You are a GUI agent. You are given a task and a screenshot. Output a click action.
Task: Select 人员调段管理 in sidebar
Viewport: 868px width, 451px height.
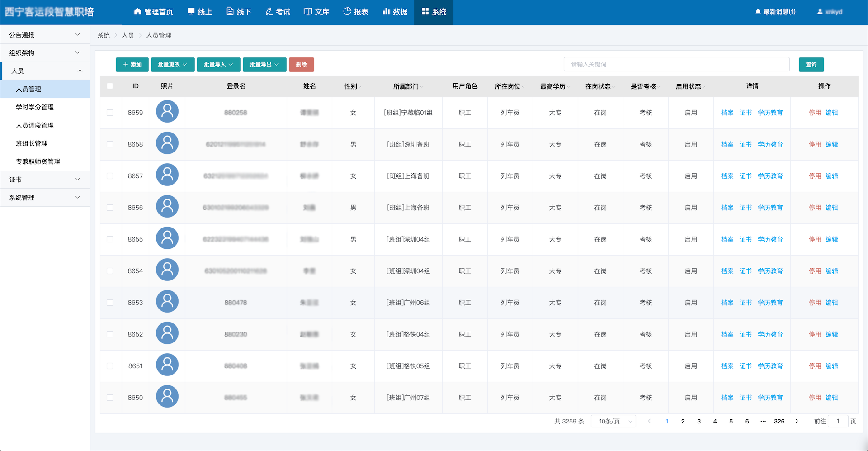35,125
